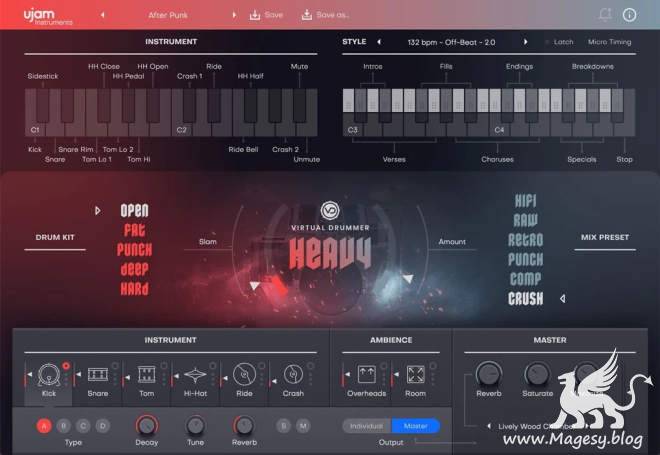Viewport: 660px width, 455px height.
Task: Select the Tom channel icon
Action: pos(146,374)
